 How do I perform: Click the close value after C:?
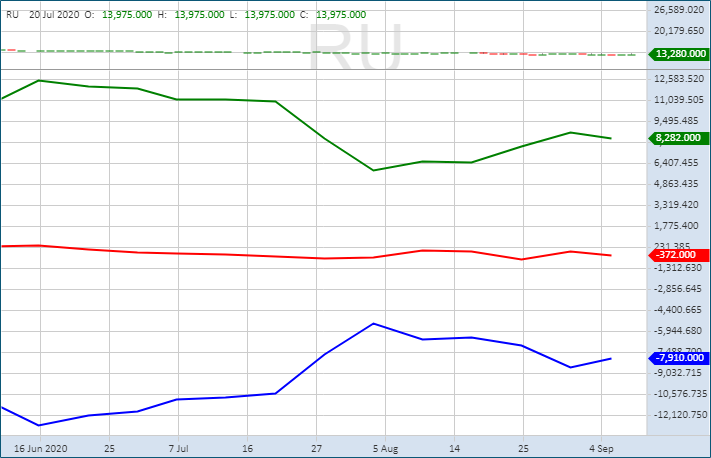[341, 15]
